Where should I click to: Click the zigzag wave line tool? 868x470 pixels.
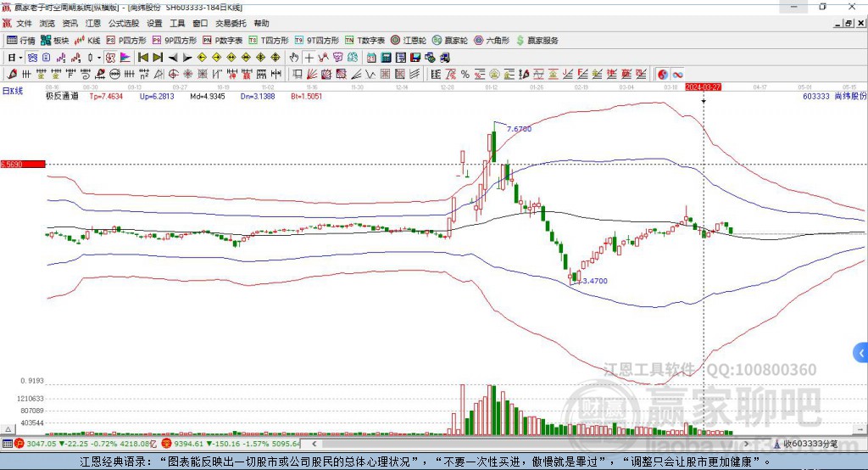pos(370,75)
